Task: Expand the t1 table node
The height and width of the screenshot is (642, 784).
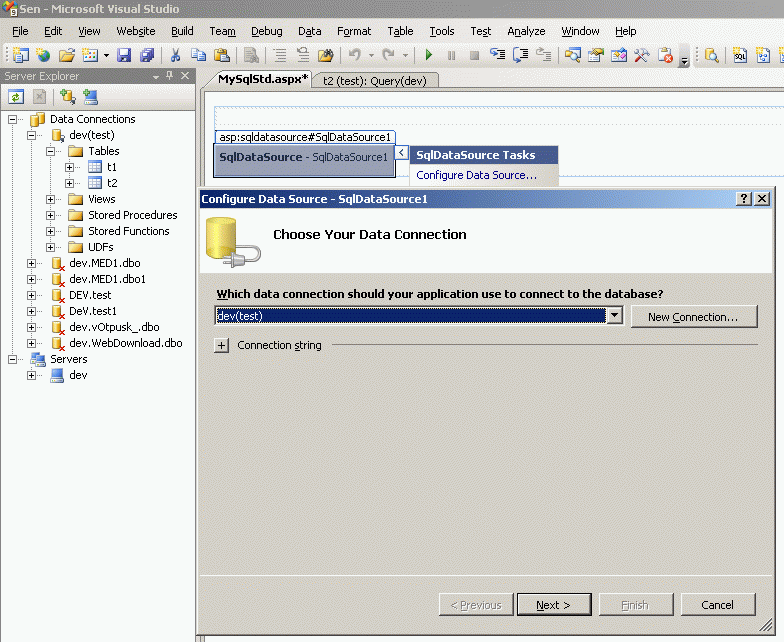Action: [x=70, y=167]
